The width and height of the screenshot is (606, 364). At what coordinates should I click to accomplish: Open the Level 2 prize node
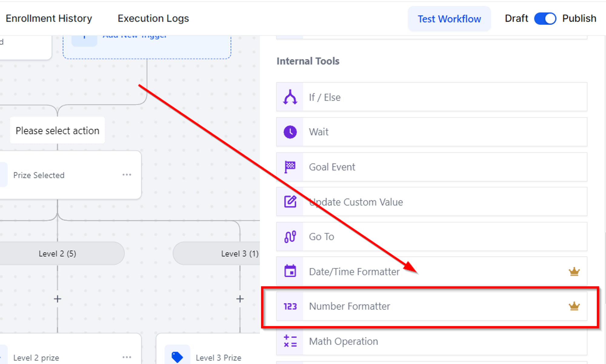70,349
